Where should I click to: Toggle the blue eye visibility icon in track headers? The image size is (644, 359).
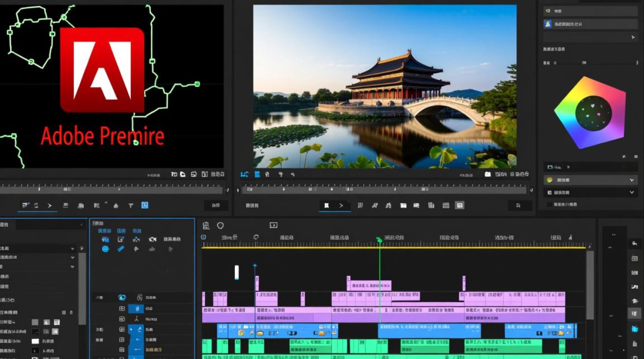point(122,297)
